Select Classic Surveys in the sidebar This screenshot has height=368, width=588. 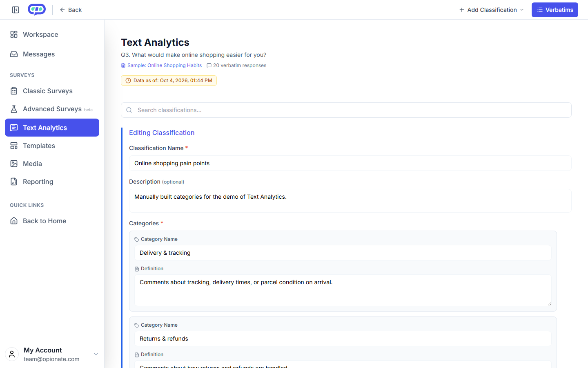pos(52,91)
